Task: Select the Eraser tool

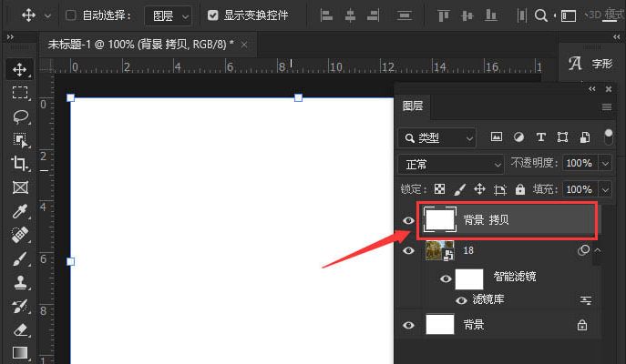Action: pyautogui.click(x=20, y=329)
